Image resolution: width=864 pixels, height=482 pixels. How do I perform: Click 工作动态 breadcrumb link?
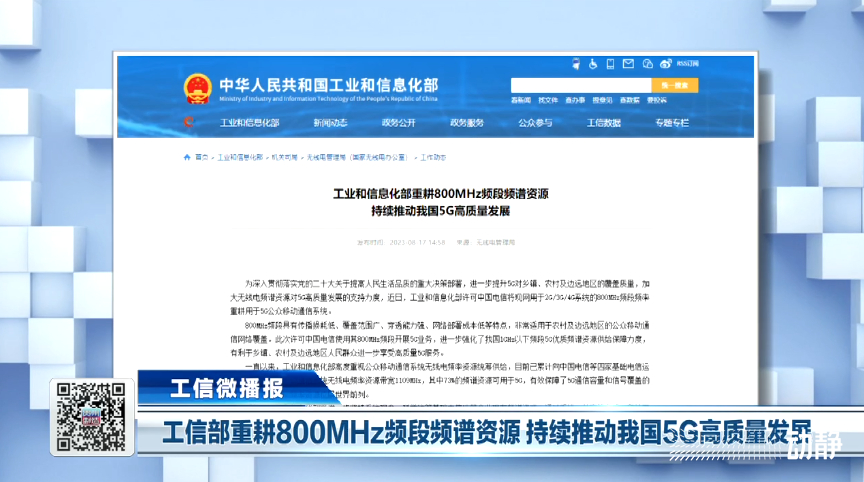[x=433, y=158]
